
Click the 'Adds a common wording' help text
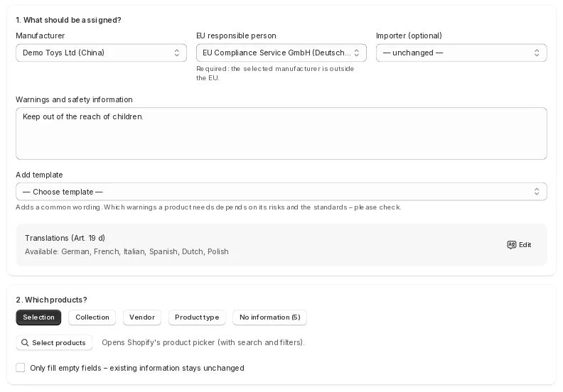(x=208, y=207)
